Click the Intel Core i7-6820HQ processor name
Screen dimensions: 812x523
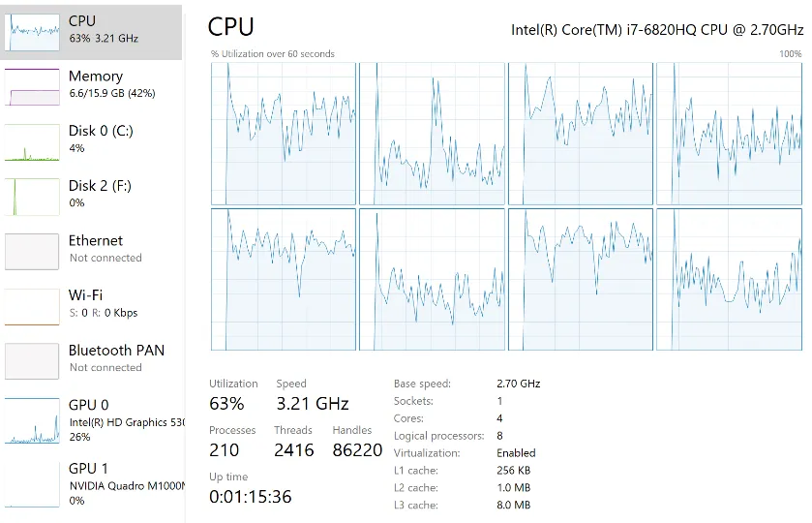tap(656, 30)
